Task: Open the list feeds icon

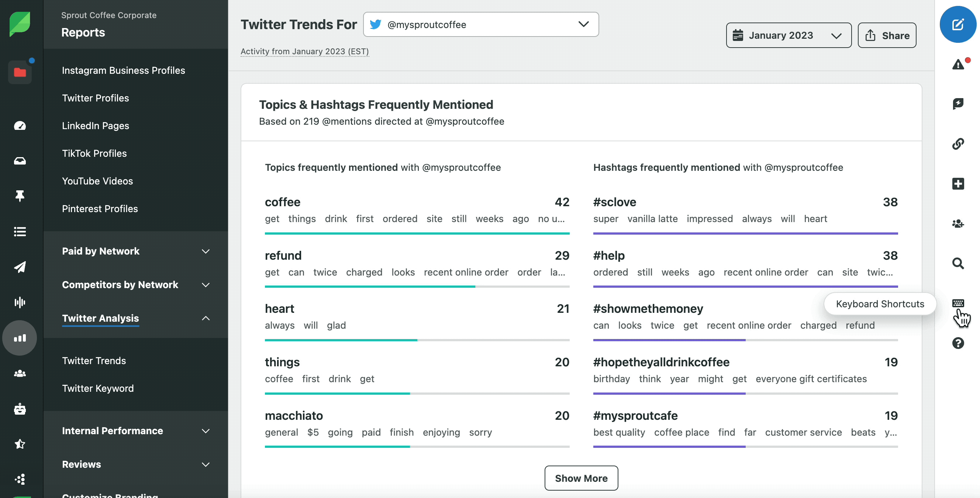Action: (20, 231)
